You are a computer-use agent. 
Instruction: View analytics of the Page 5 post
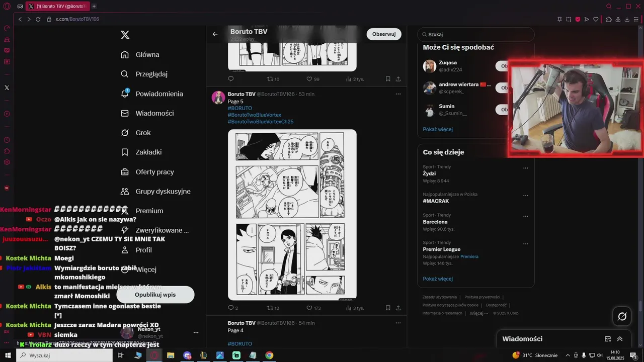coord(349,308)
